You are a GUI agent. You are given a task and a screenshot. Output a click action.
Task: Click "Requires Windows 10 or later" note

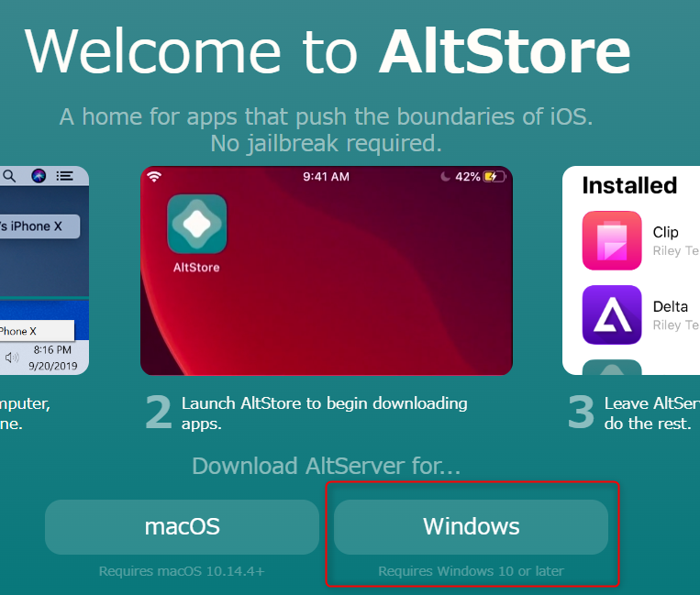pos(471,571)
